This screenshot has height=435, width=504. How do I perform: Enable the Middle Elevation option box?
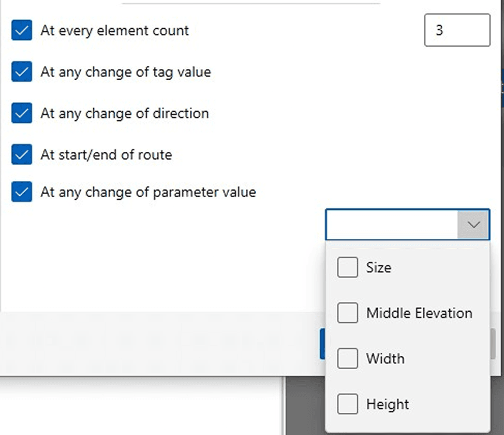click(x=347, y=313)
